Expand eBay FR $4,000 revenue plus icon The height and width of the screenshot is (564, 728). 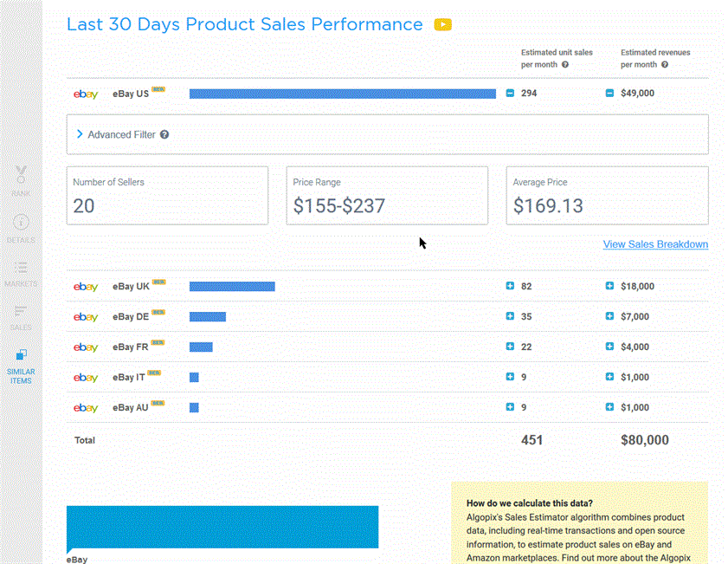click(x=609, y=347)
